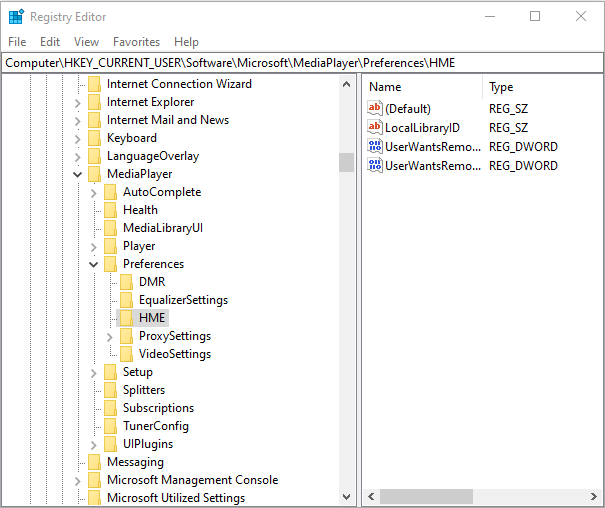Expand the LanguageOverlay key
605x508 pixels.
pyautogui.click(x=78, y=157)
